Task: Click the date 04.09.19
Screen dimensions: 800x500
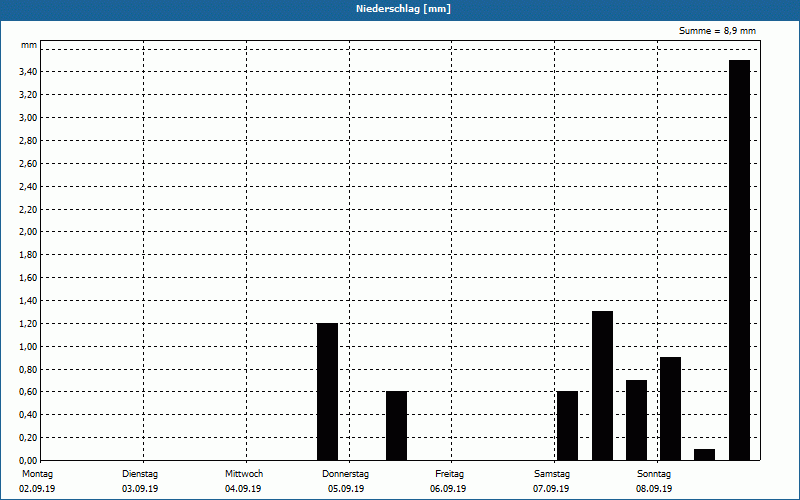Action: (243, 489)
